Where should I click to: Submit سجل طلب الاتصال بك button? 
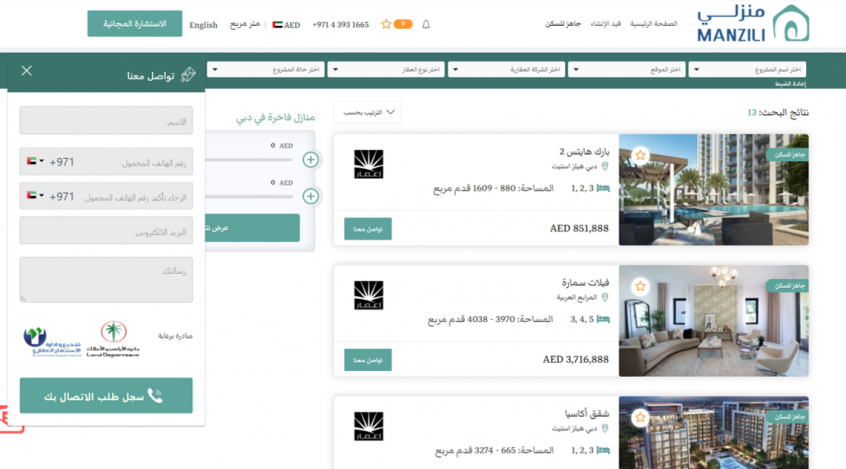pyautogui.click(x=106, y=396)
